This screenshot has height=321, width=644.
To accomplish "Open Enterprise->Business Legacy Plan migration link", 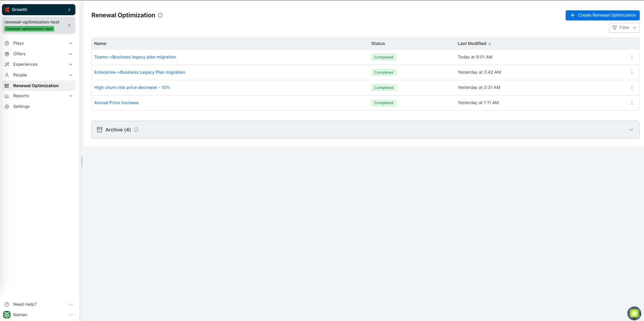I will point(140,72).
